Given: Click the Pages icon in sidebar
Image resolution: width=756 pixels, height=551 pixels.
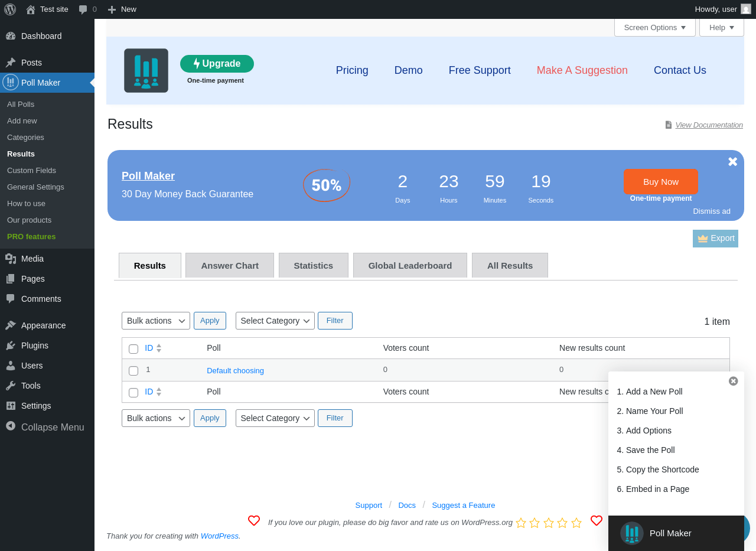Looking at the screenshot, I should tap(11, 279).
